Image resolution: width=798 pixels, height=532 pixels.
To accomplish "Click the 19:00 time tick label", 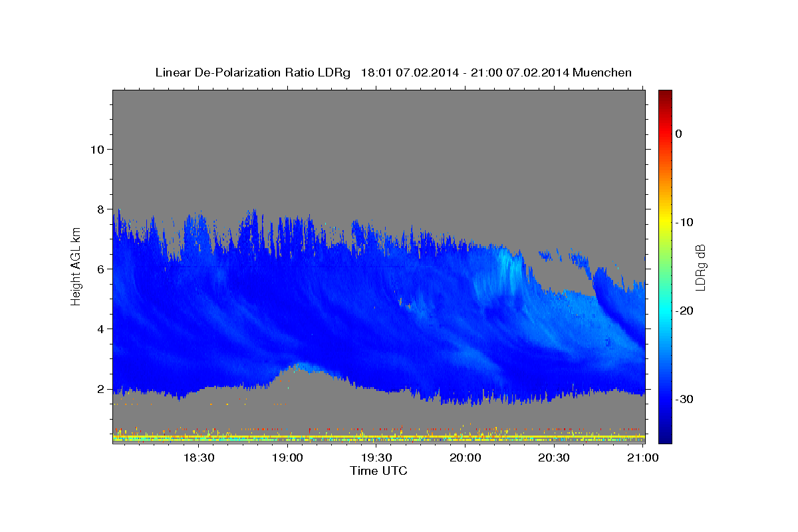I will [x=288, y=458].
